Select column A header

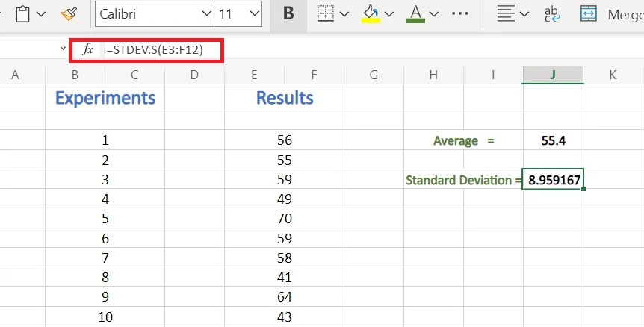coord(15,75)
